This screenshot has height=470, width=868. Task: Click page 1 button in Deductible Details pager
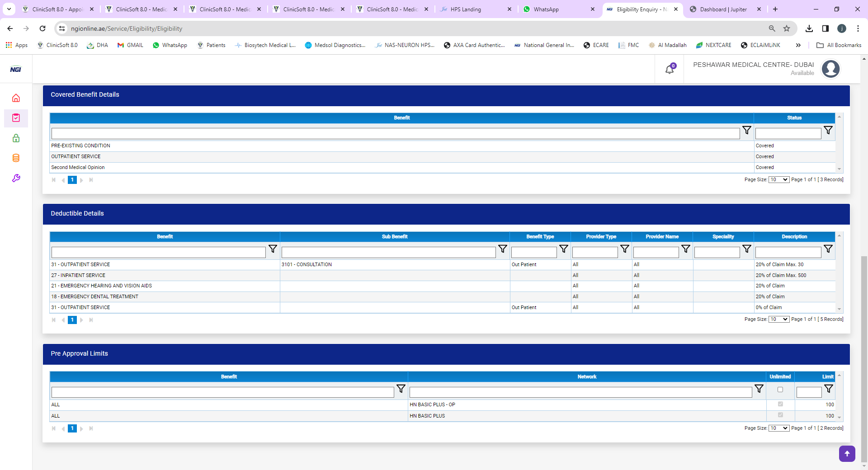click(x=72, y=320)
